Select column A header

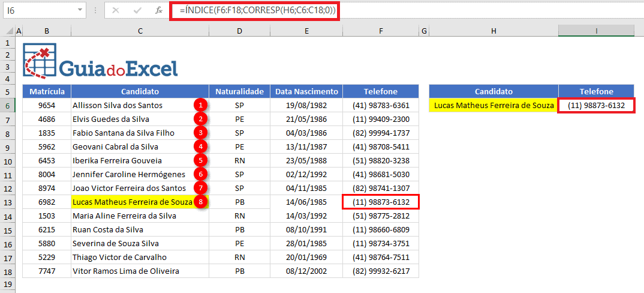tap(18, 31)
